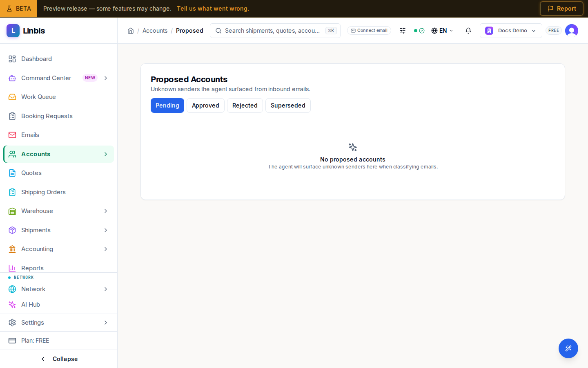Expand the Network submenu chevron

[x=106, y=289]
